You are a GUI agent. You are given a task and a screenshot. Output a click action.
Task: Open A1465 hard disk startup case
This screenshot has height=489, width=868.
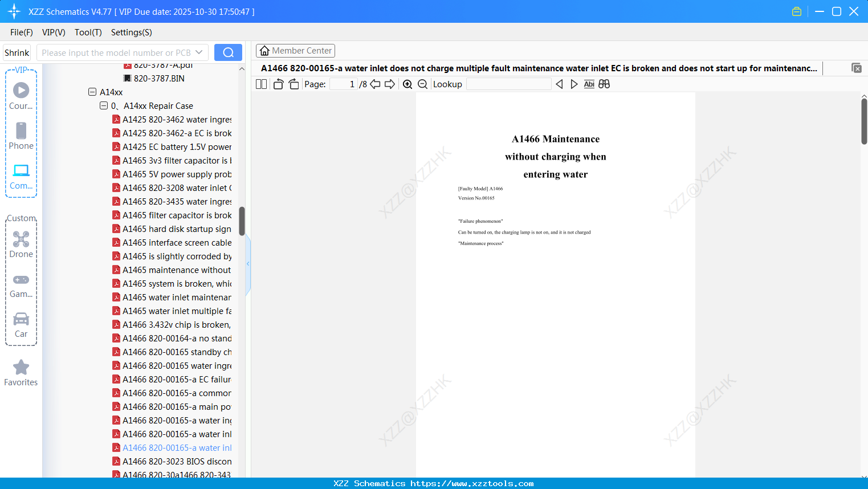pyautogui.click(x=172, y=229)
